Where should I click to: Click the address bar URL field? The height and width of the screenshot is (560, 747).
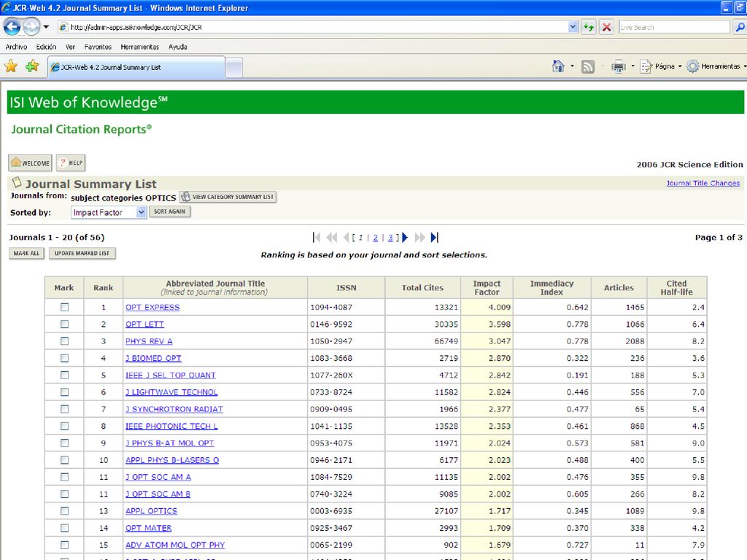pos(313,27)
